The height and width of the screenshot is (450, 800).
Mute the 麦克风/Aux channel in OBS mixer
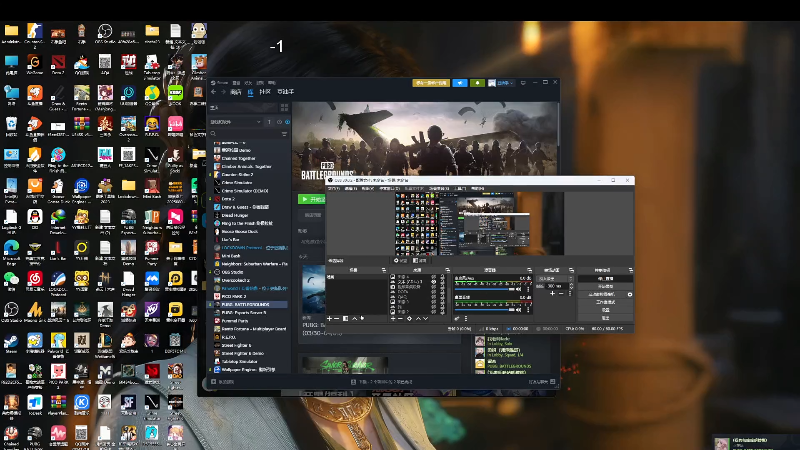coord(518,289)
